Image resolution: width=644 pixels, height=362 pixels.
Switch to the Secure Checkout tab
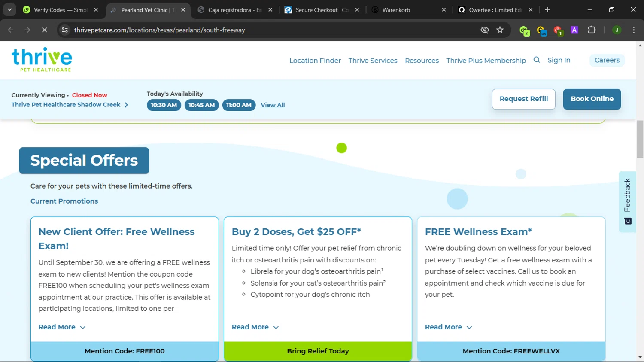click(322, 10)
